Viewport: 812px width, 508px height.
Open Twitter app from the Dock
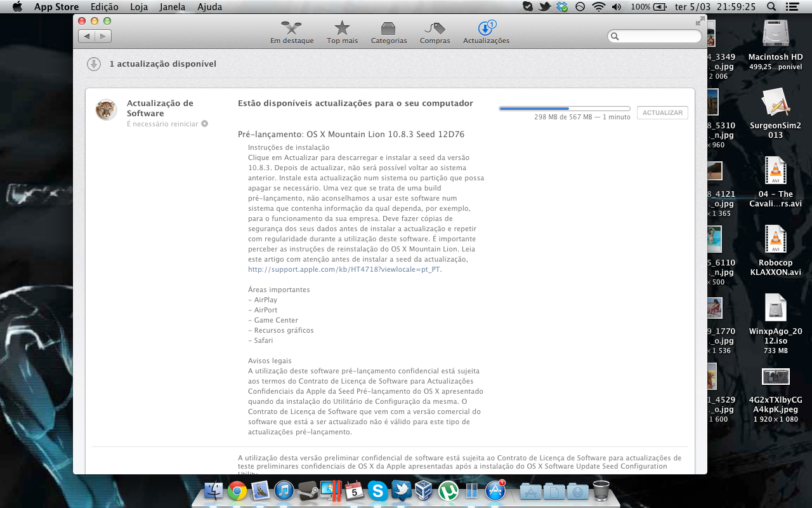(402, 491)
